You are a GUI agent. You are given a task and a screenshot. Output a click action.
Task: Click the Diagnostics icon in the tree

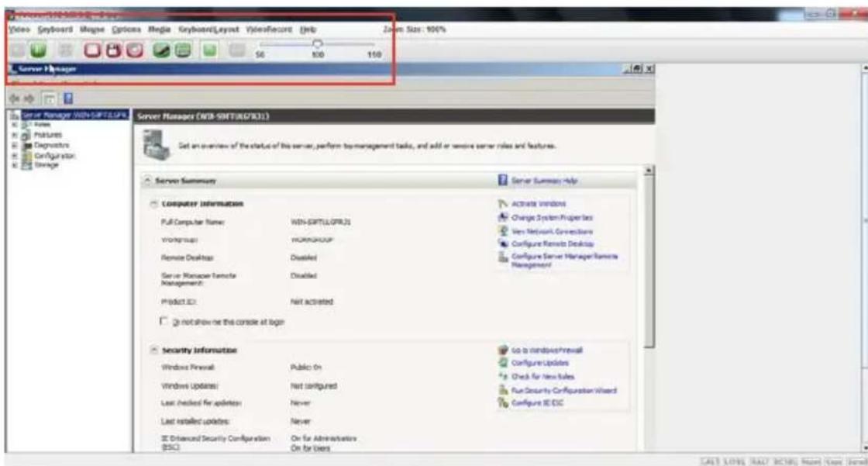pos(26,145)
